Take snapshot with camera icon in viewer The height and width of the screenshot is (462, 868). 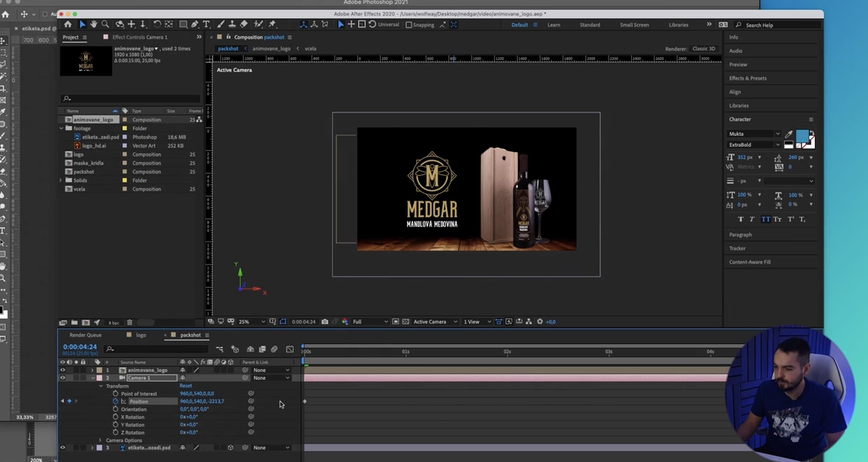[x=325, y=322]
